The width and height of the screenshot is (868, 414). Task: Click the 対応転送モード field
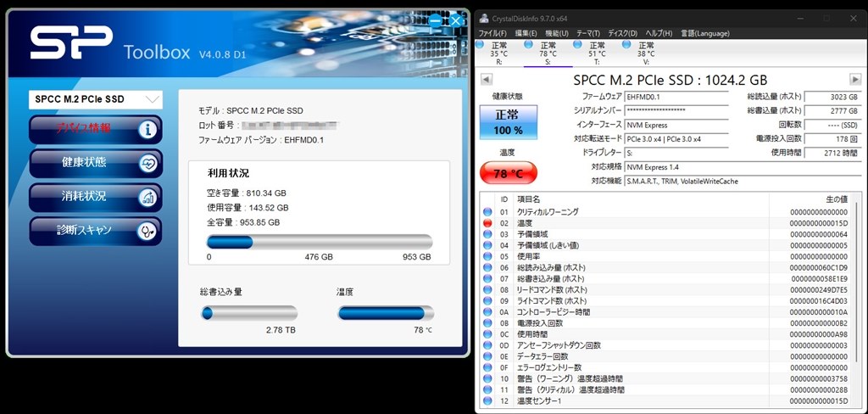point(676,139)
